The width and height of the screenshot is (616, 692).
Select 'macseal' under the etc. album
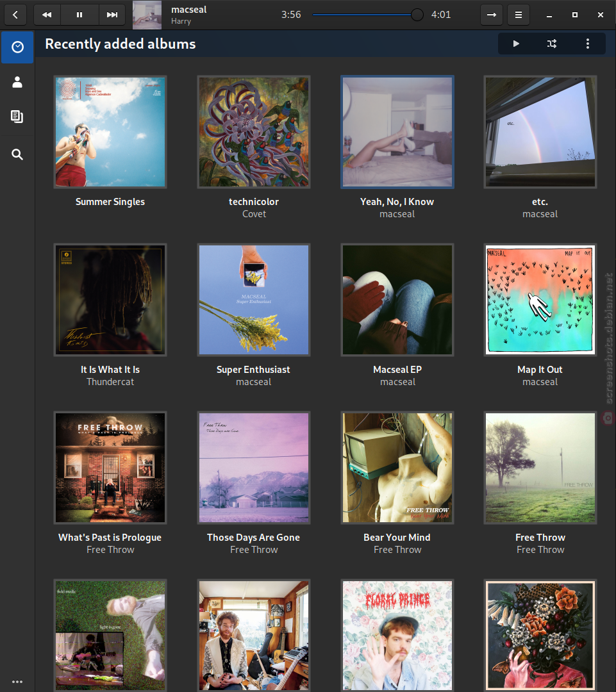point(540,214)
